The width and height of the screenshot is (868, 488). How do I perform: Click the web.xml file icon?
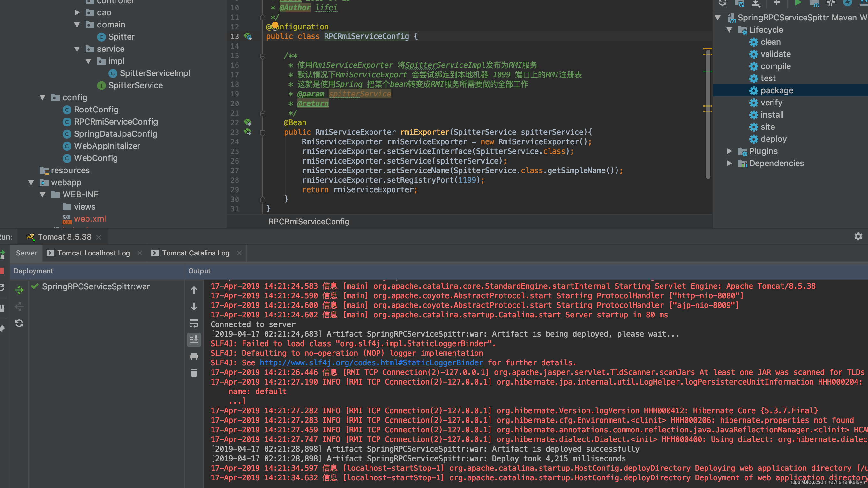pyautogui.click(x=67, y=219)
